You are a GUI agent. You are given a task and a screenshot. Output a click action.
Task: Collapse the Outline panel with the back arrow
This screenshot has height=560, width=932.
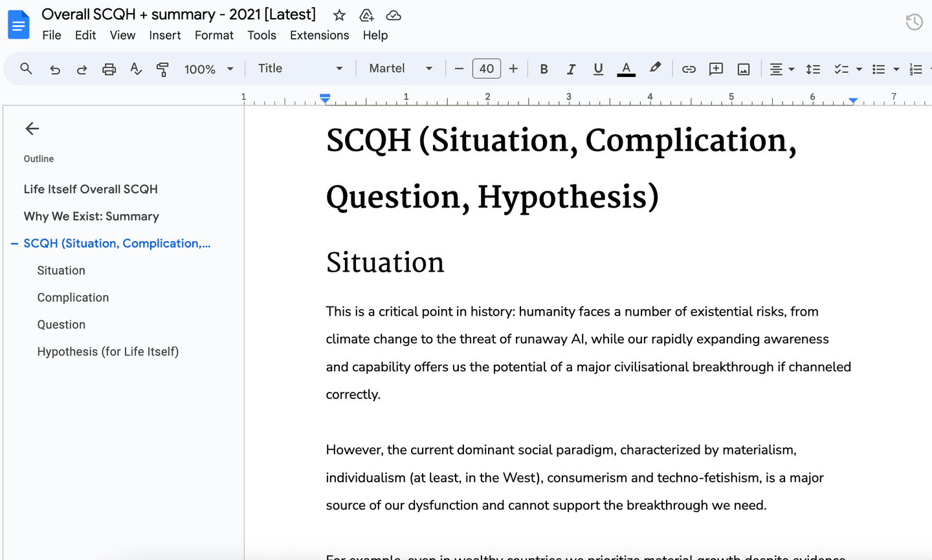tap(32, 128)
